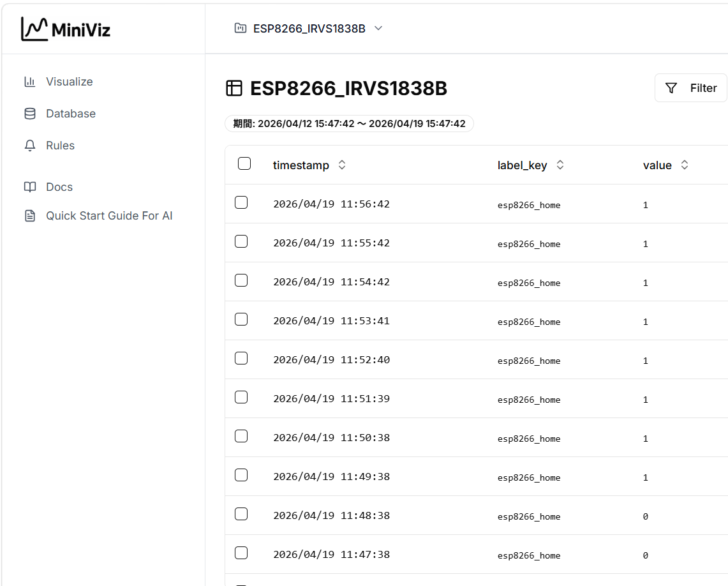Click the Quick Start Guide document icon
728x586 pixels.
pos(29,216)
